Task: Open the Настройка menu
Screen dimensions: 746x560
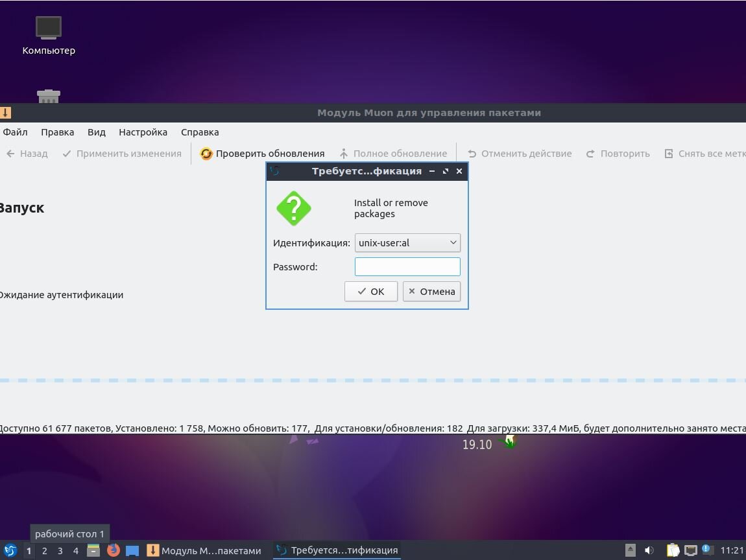Action: pyautogui.click(x=143, y=132)
